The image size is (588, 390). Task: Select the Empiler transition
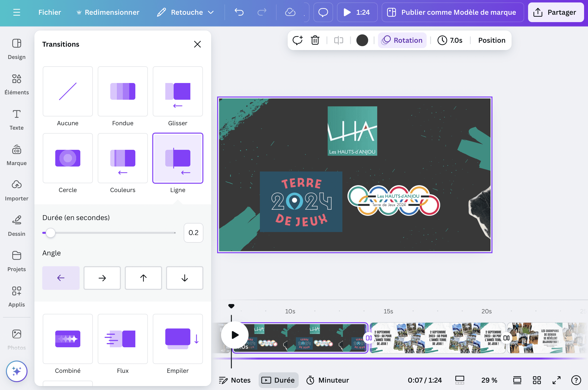tap(178, 339)
